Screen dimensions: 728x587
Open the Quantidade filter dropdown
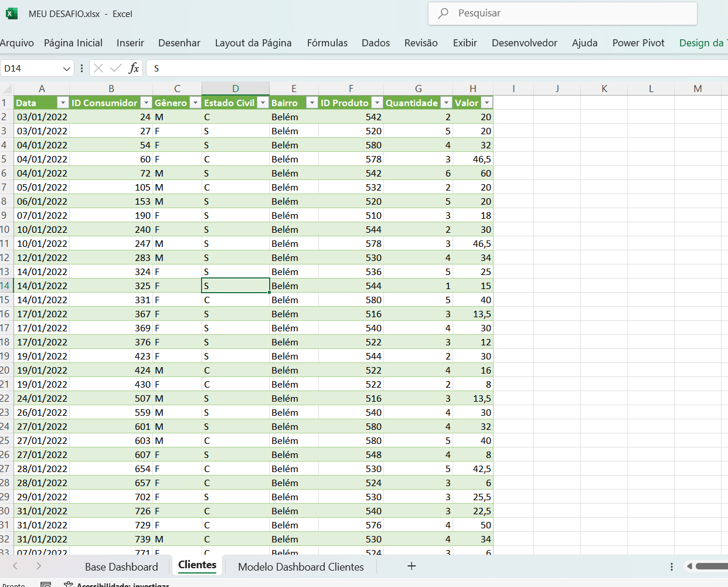click(x=446, y=103)
